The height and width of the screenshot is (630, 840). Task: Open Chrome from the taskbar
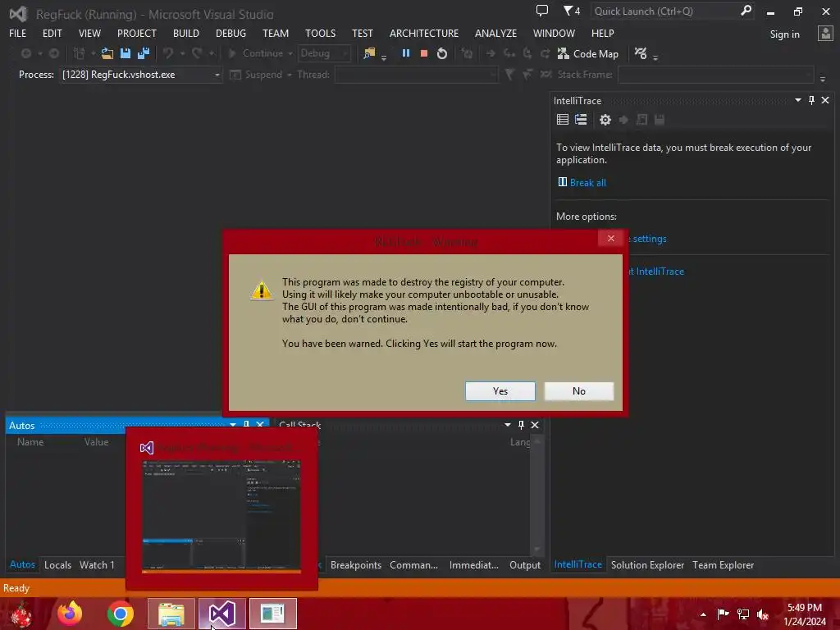[x=121, y=614]
